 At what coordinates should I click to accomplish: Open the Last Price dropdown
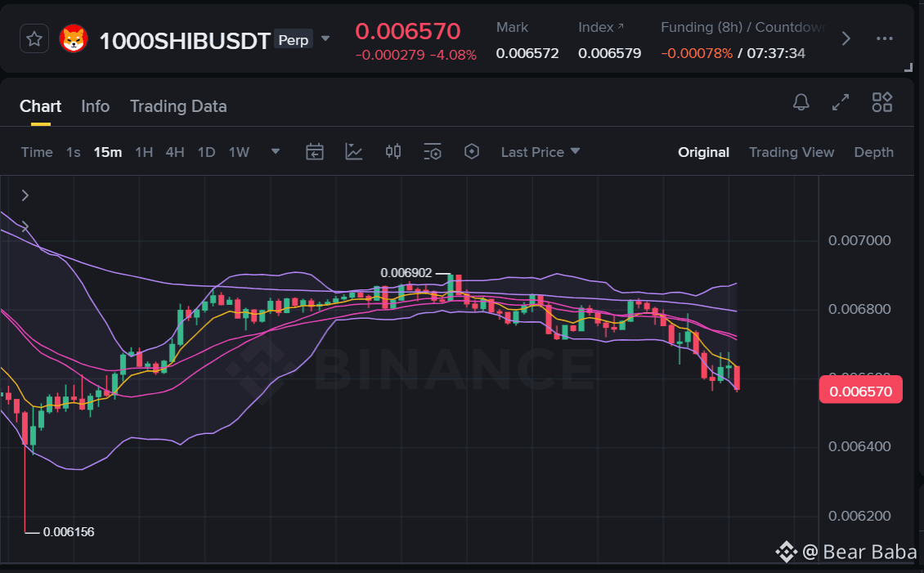pyautogui.click(x=540, y=152)
